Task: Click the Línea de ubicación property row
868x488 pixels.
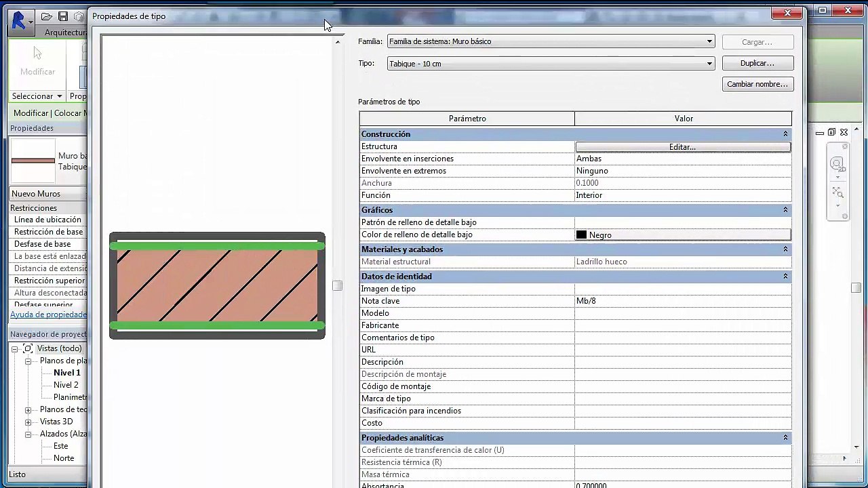Action: (48, 220)
